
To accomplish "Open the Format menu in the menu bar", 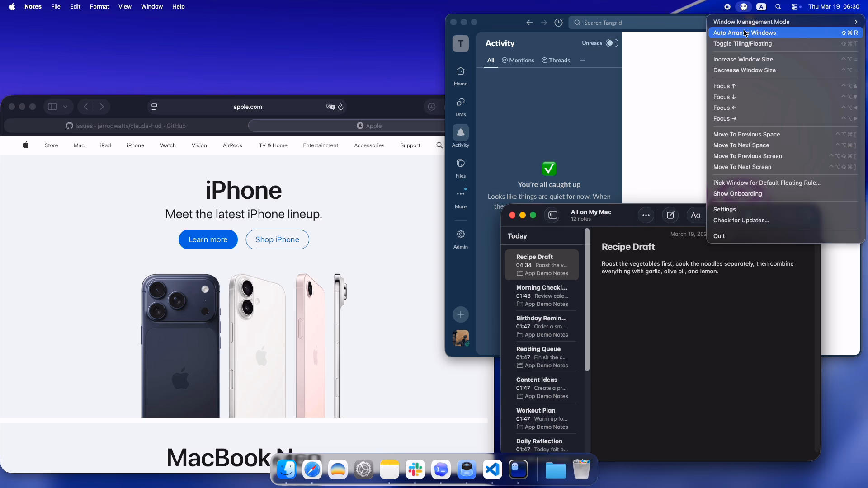I will coord(99,6).
